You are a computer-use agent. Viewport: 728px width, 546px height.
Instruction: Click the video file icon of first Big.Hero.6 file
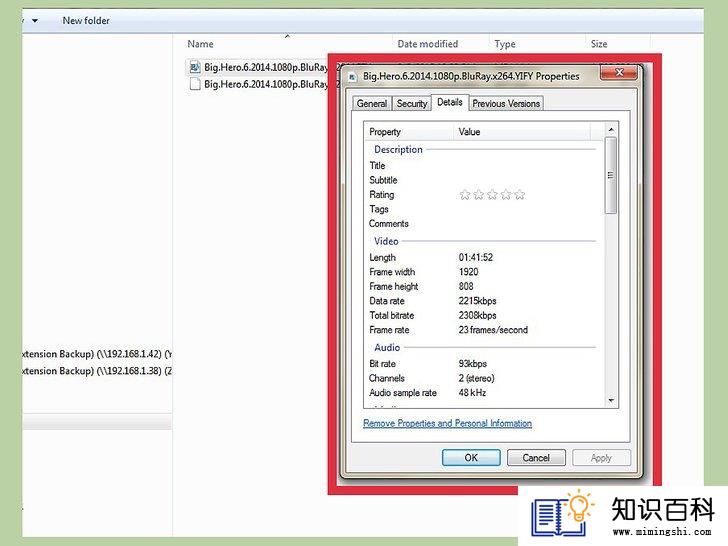[195, 67]
